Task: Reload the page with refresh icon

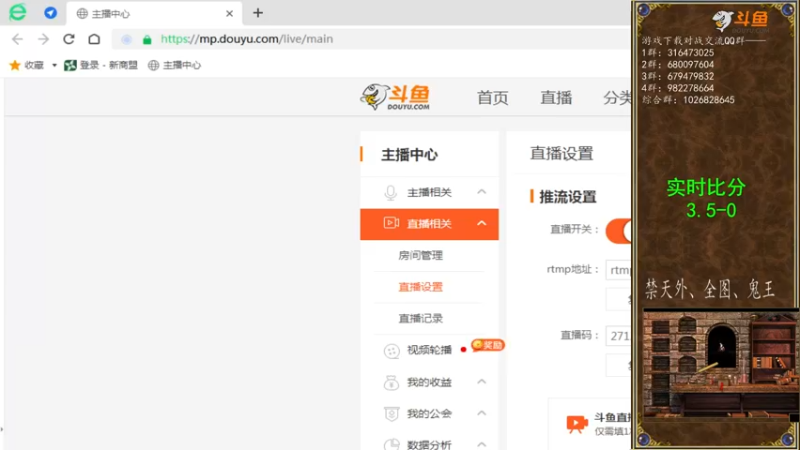Action: tap(69, 39)
